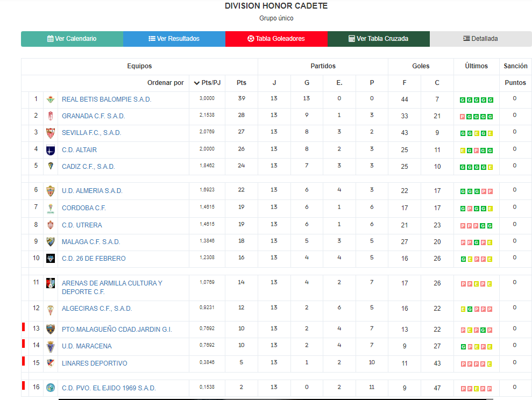532x400 pixels.
Task: Click the U.D. Maracena team crest
Action: 51,346
